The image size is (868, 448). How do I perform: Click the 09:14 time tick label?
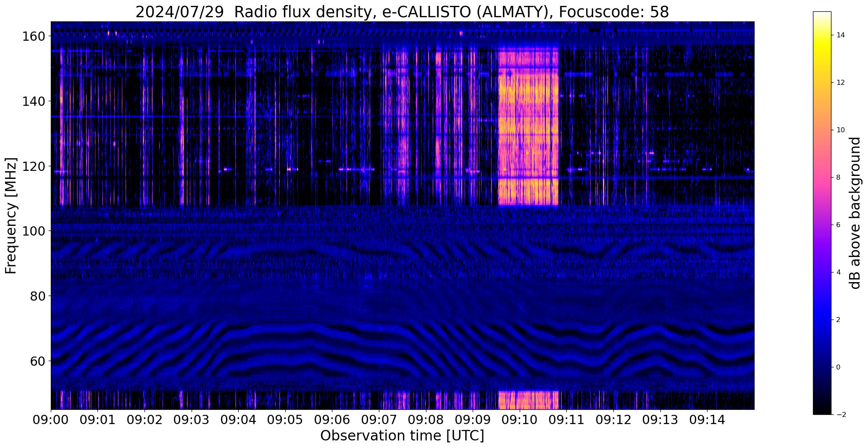(x=708, y=420)
